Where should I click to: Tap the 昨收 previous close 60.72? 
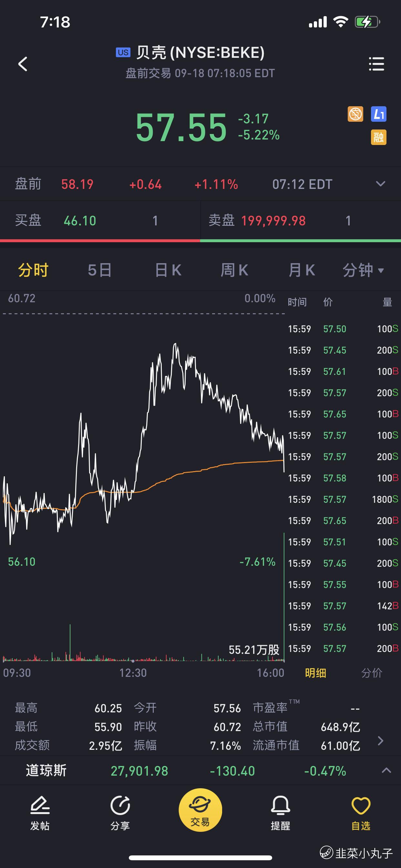pyautogui.click(x=227, y=727)
